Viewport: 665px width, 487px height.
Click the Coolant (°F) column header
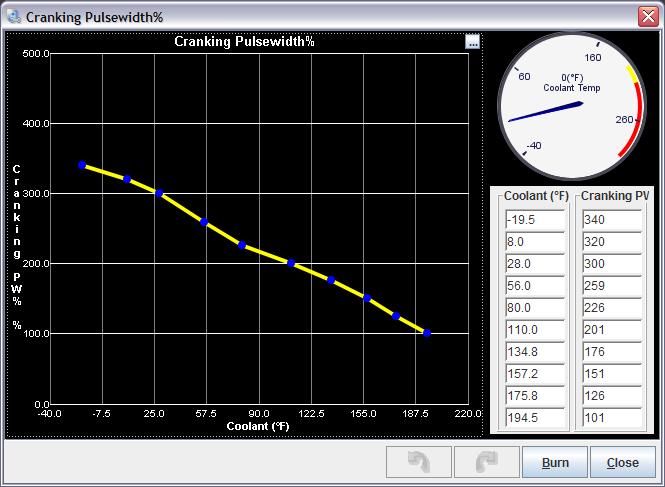(536, 196)
